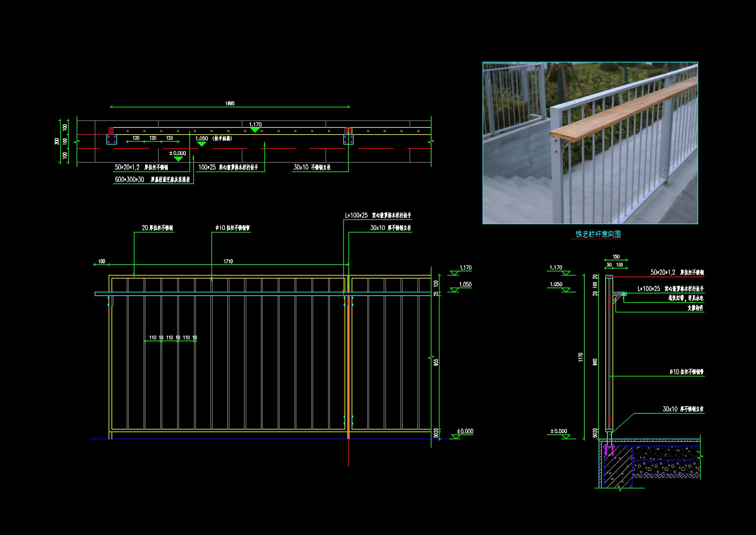Select the '1695' dimension text
Viewport: 756px width, 535px height.
230,104
